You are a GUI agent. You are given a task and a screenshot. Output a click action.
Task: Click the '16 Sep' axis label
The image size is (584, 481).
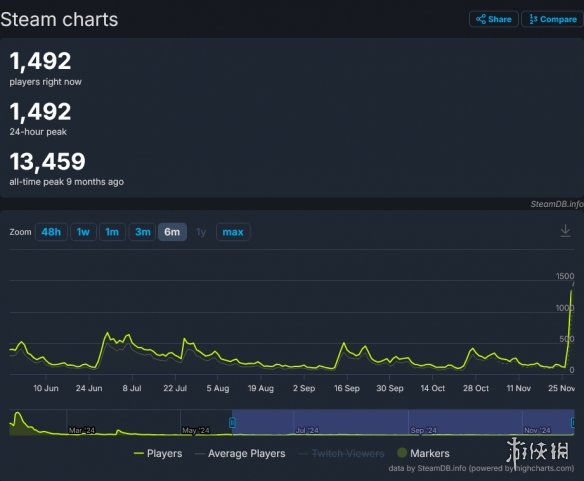347,388
